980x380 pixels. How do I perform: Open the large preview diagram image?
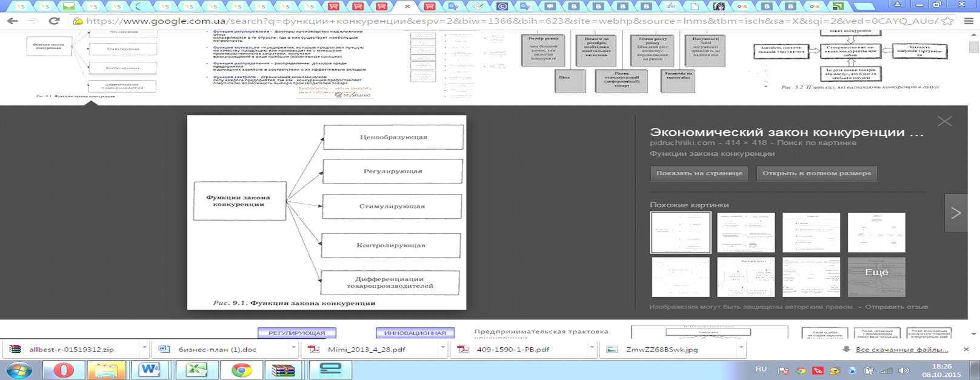point(327,212)
